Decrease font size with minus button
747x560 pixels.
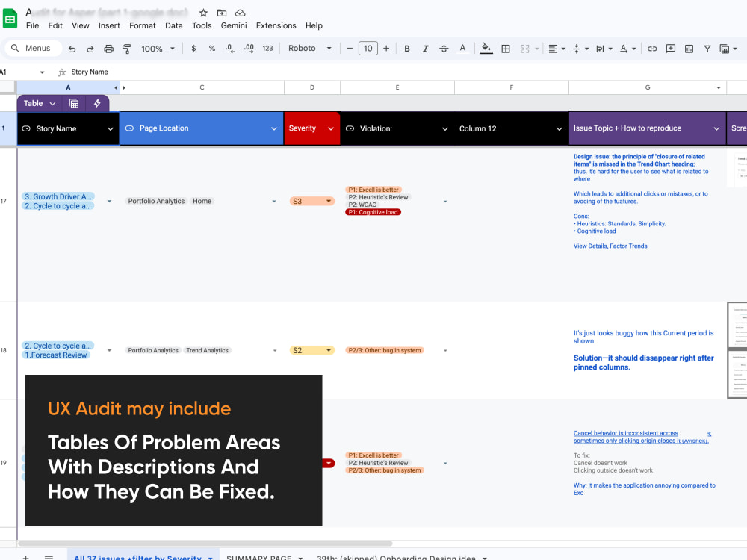pyautogui.click(x=349, y=48)
